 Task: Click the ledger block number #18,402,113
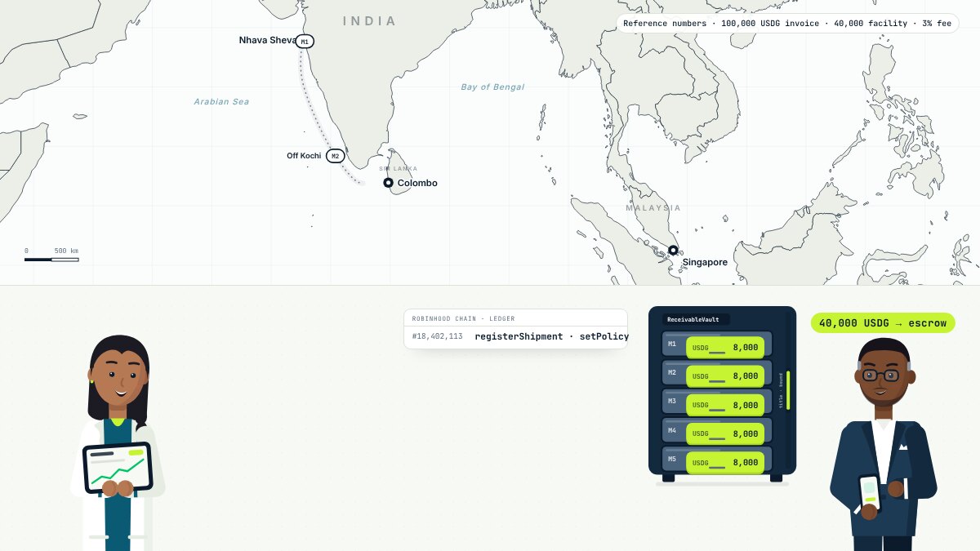438,336
